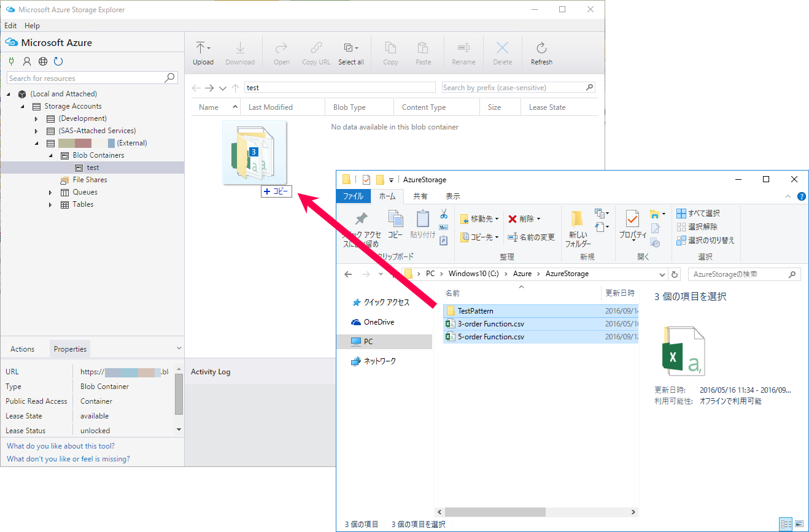
Task: Click the 名前の変更 (rename) button
Action: coord(532,237)
